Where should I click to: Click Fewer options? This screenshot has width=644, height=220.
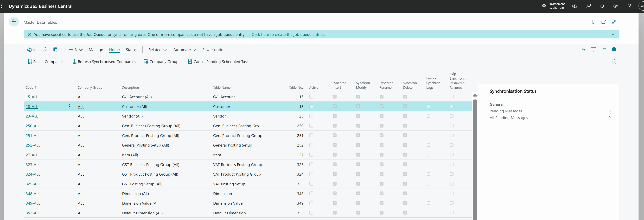(x=215, y=50)
